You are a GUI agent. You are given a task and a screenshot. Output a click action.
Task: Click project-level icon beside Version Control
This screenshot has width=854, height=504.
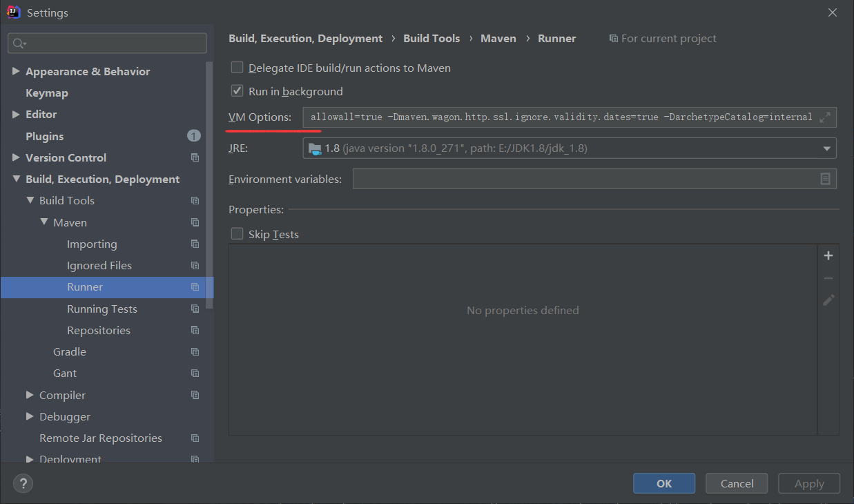[x=195, y=158]
